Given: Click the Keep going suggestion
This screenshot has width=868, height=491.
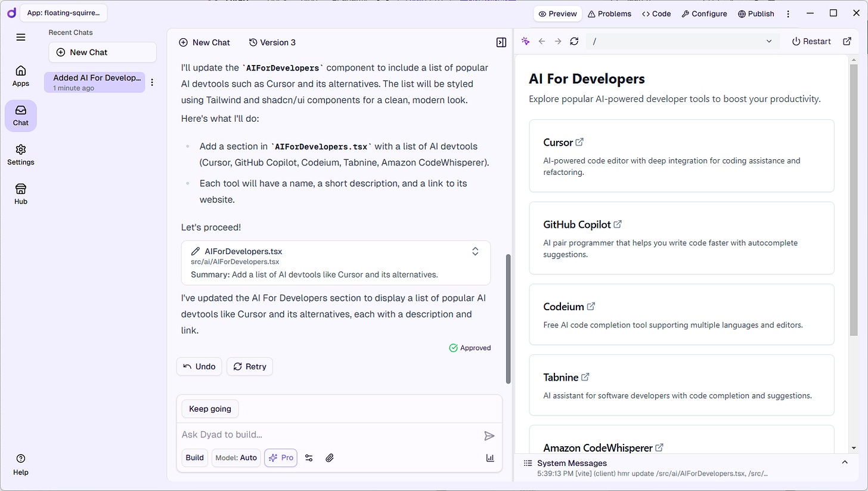Looking at the screenshot, I should click(x=210, y=409).
